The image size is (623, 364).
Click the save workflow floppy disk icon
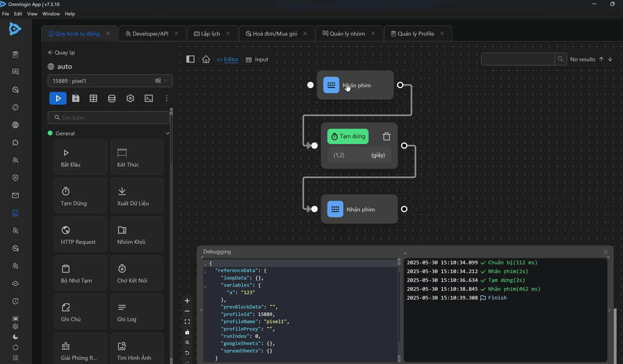pyautogui.click(x=75, y=99)
